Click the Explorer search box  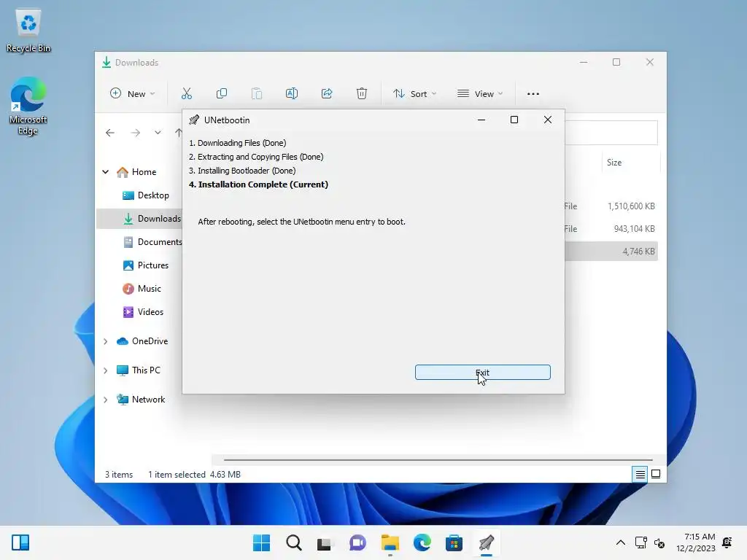[611, 133]
